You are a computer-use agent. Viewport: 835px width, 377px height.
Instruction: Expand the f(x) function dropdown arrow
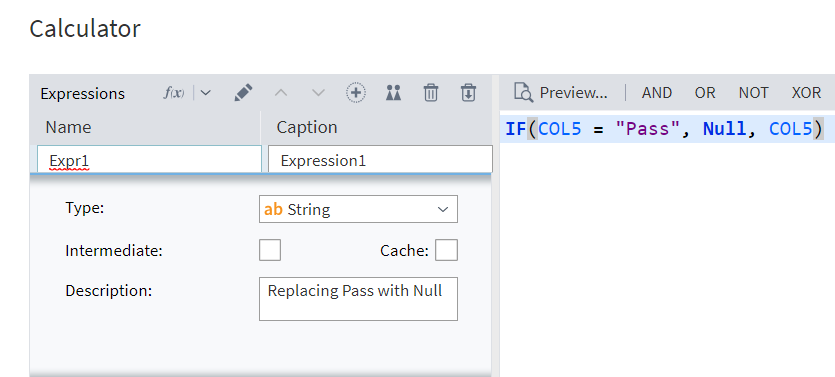(206, 93)
